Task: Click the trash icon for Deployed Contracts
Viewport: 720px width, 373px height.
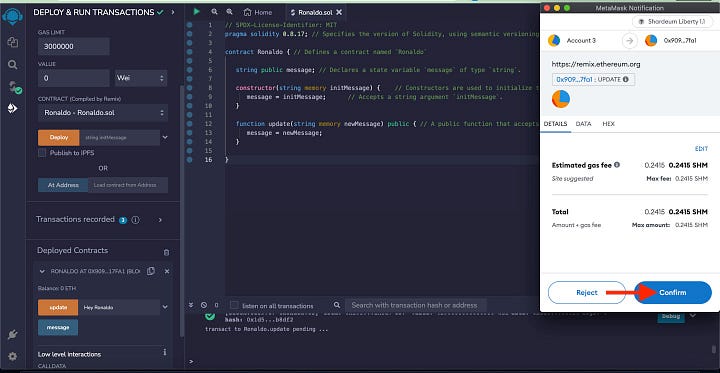Action: coord(166,252)
